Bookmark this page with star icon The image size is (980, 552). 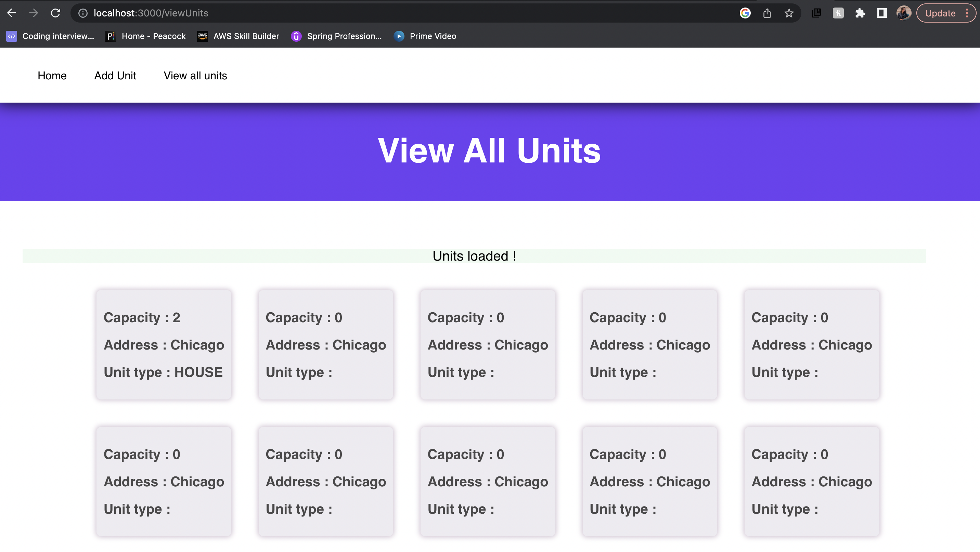(x=789, y=13)
